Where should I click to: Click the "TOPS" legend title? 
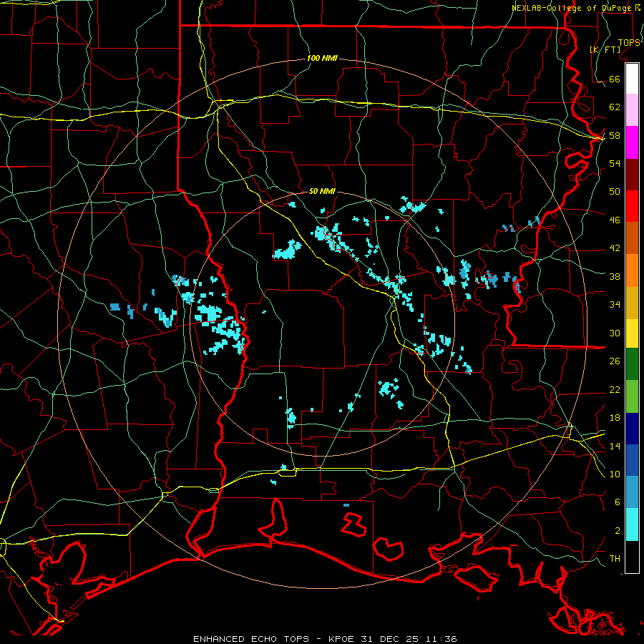click(x=629, y=42)
